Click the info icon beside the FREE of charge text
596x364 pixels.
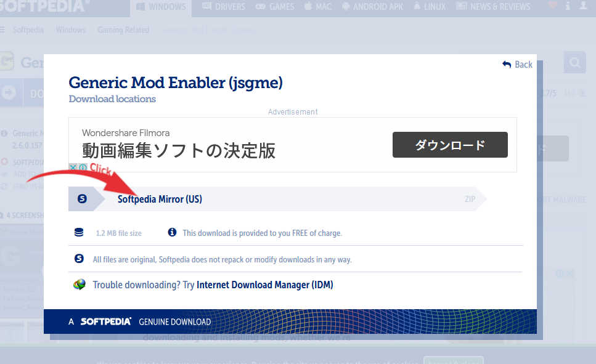click(x=172, y=232)
